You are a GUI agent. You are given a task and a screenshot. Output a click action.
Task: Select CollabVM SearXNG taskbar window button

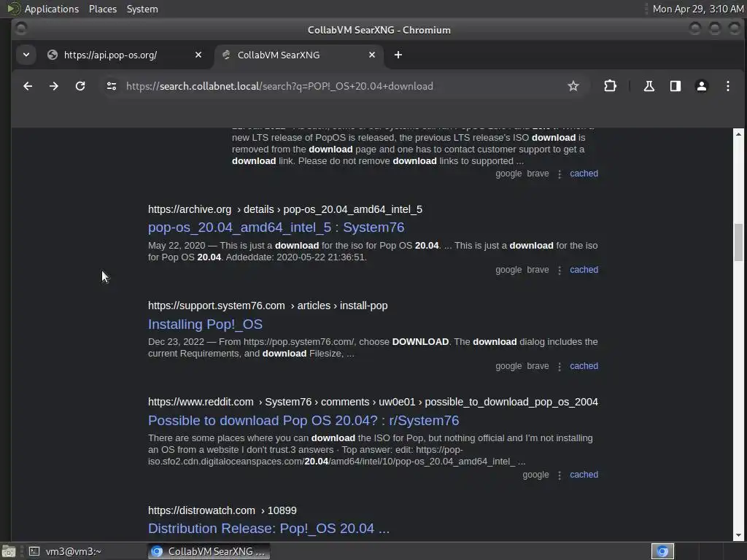tap(209, 551)
